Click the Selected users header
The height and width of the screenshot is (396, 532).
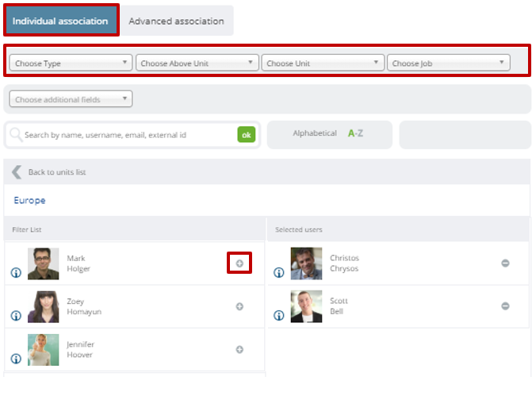299,229
